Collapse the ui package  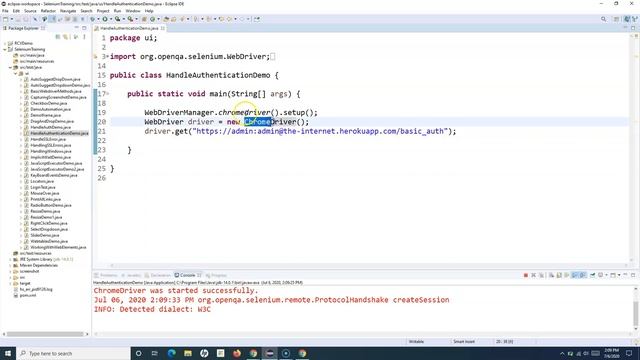click(16, 73)
